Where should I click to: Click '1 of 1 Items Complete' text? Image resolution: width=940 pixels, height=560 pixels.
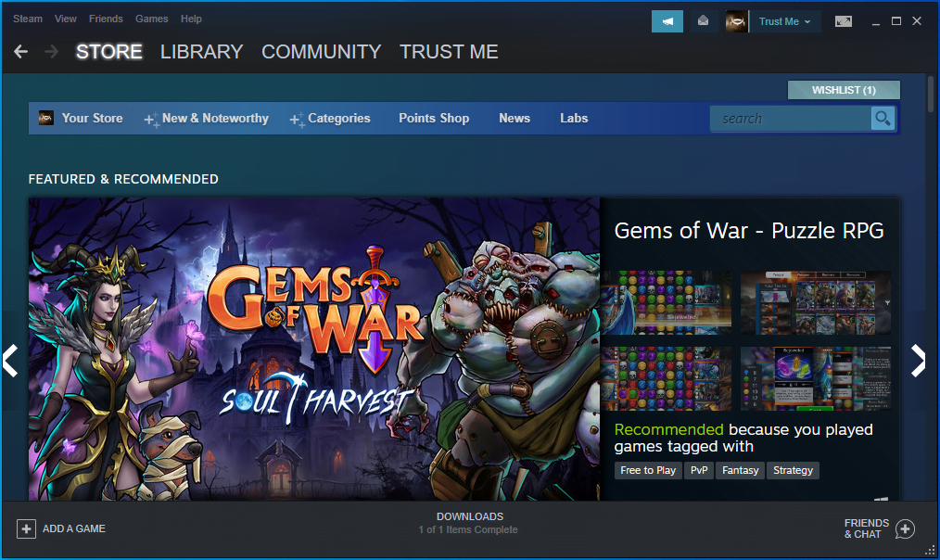468,530
